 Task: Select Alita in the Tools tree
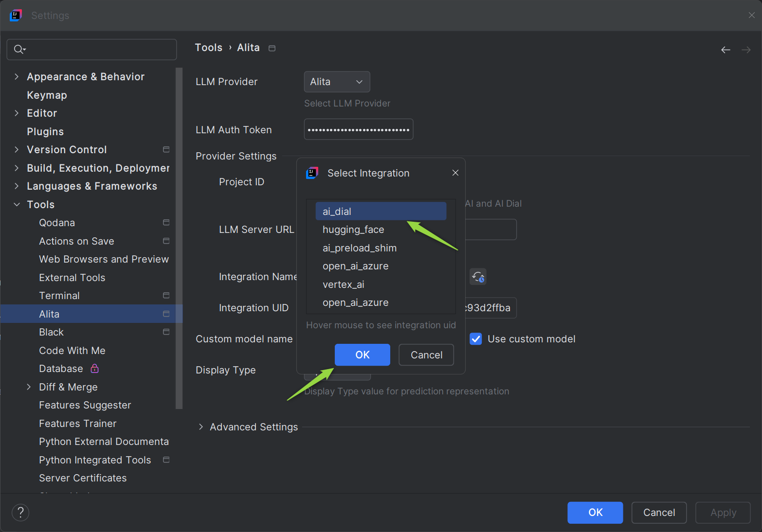(x=91, y=314)
